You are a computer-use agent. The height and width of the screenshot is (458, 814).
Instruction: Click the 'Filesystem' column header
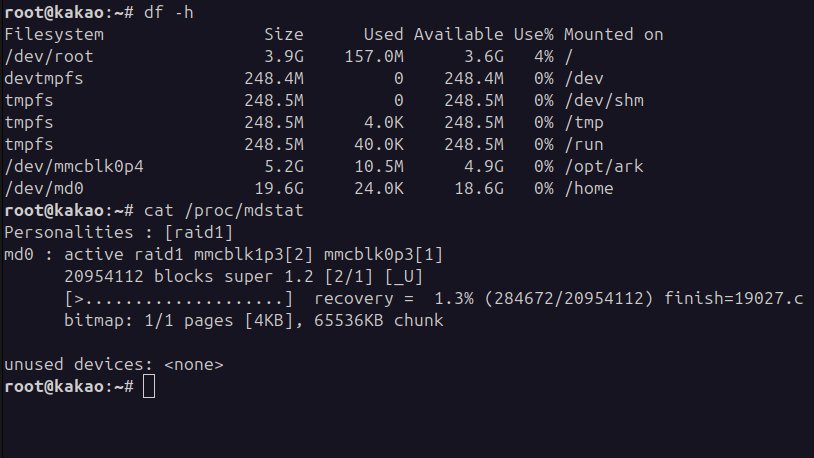tap(54, 35)
